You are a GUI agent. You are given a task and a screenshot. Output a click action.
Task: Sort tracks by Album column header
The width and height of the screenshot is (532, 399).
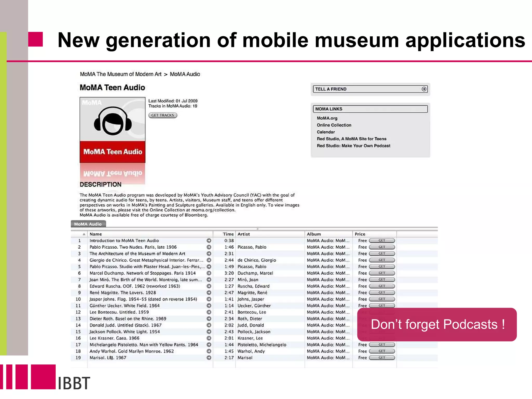(329, 234)
